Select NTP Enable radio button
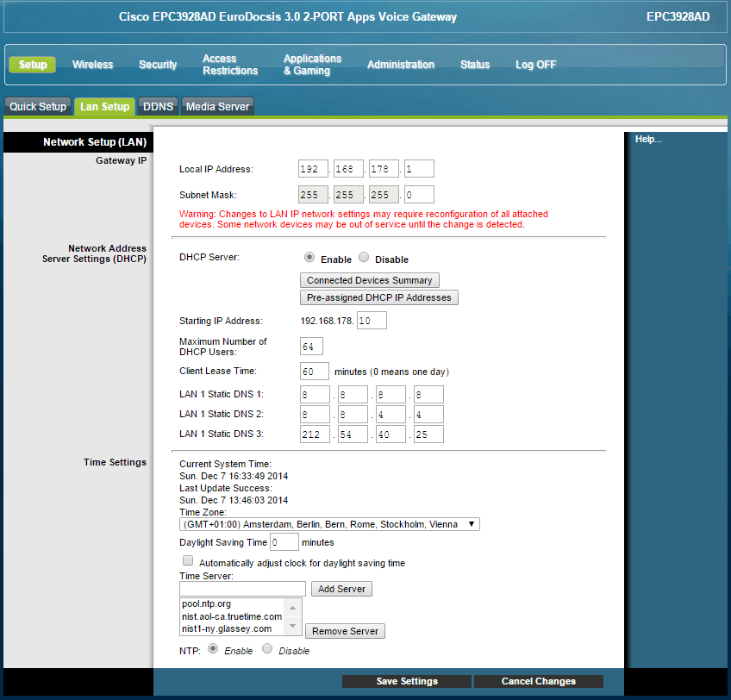Screen dimensions: 731x700 [x=213, y=648]
